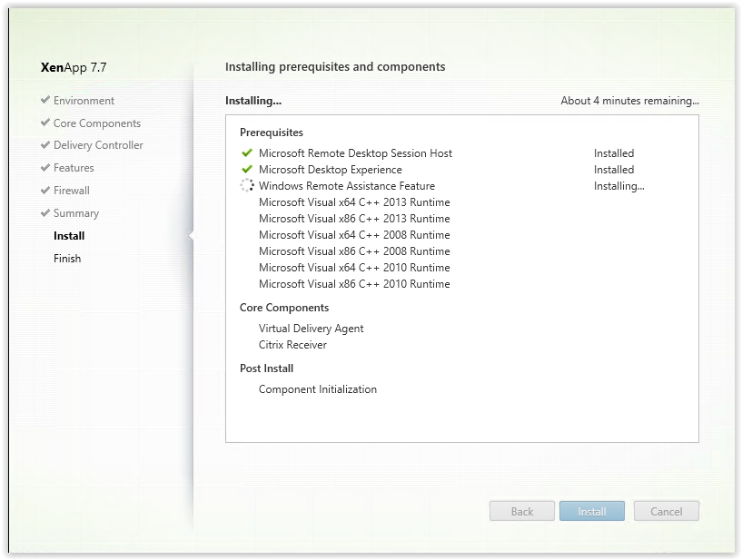Select Microsoft Visual x64 C++ 2008 Runtime
Viewport: 742px width, 560px height.
[354, 235]
